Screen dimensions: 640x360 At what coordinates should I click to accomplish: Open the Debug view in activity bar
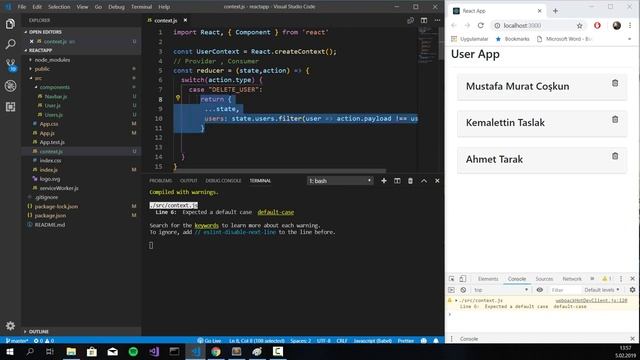tap(10, 86)
